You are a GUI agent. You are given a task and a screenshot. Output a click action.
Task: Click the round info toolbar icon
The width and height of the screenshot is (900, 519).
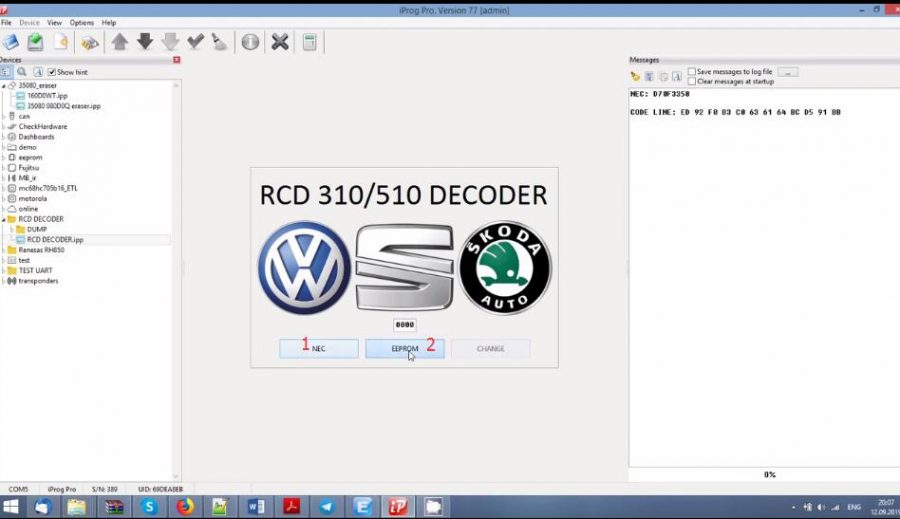click(250, 42)
